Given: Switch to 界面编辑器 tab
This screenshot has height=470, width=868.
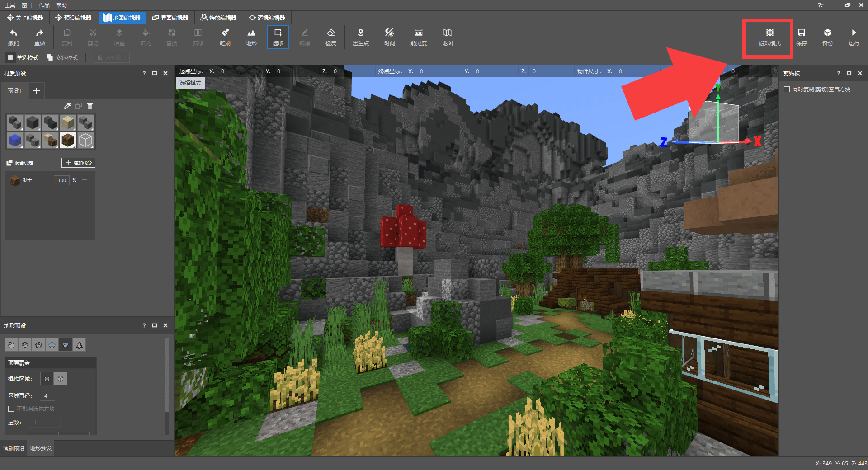Looking at the screenshot, I should coord(170,18).
